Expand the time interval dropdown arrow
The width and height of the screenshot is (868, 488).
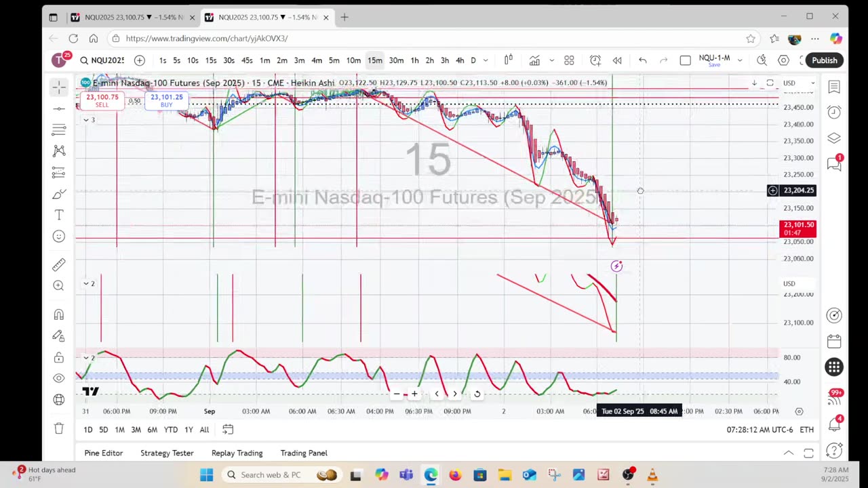pyautogui.click(x=486, y=60)
